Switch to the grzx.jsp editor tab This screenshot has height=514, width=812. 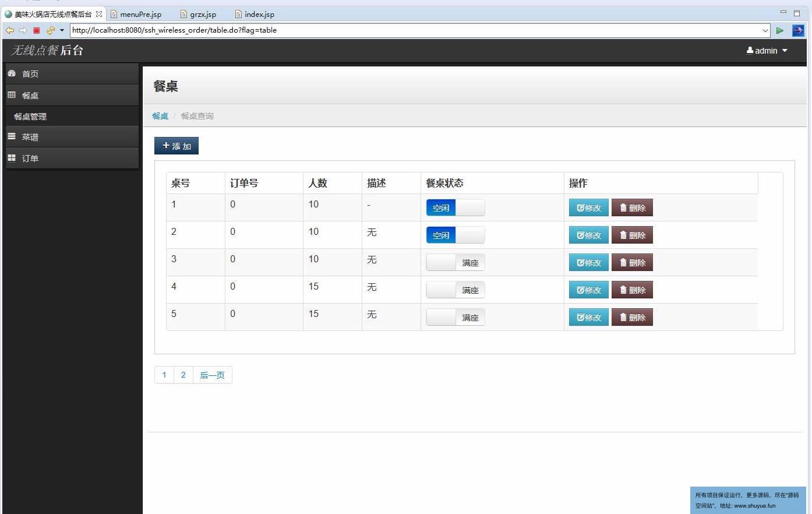coord(198,14)
